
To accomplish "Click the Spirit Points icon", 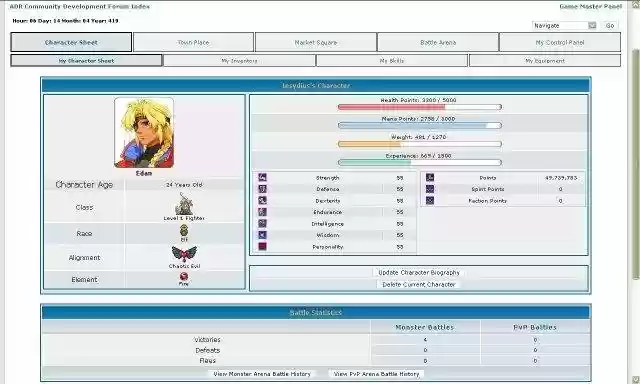I will pyautogui.click(x=430, y=189).
